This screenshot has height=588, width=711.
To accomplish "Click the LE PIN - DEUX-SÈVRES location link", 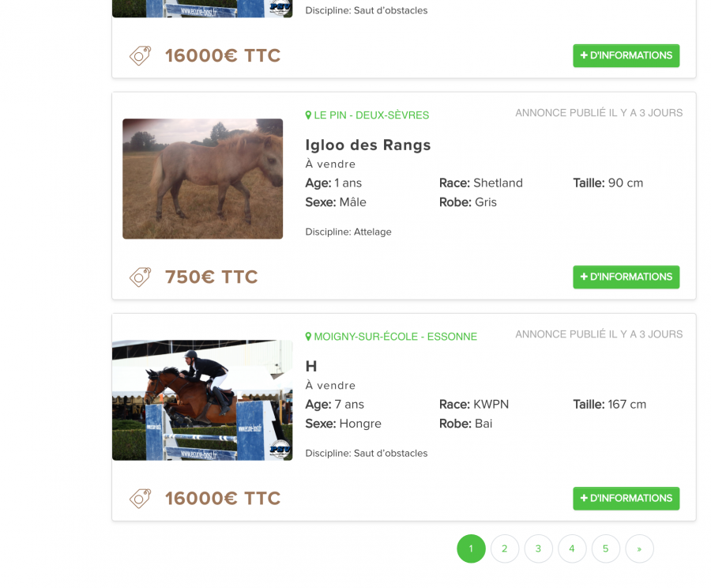I will pyautogui.click(x=371, y=115).
